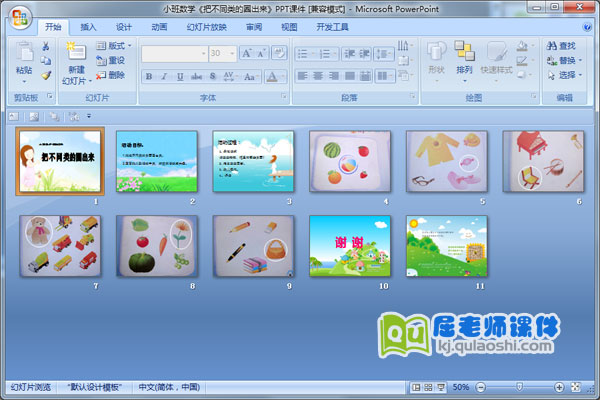Click the 中文(简体，中国) language indicator
This screenshot has height=400, width=600.
pos(169,387)
